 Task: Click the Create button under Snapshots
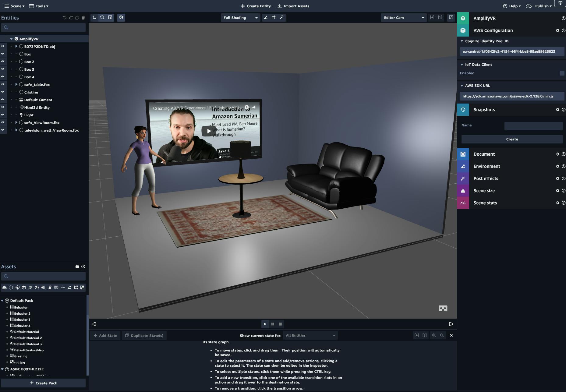coord(512,139)
